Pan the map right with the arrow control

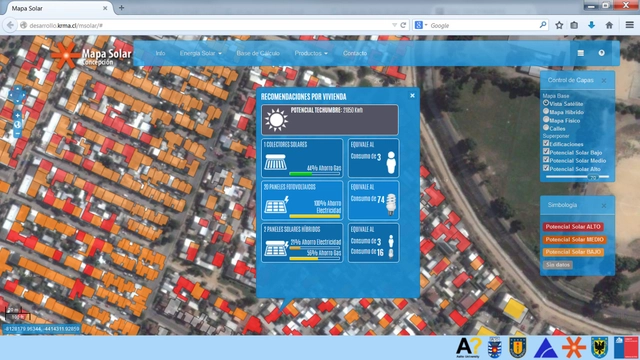[23, 95]
